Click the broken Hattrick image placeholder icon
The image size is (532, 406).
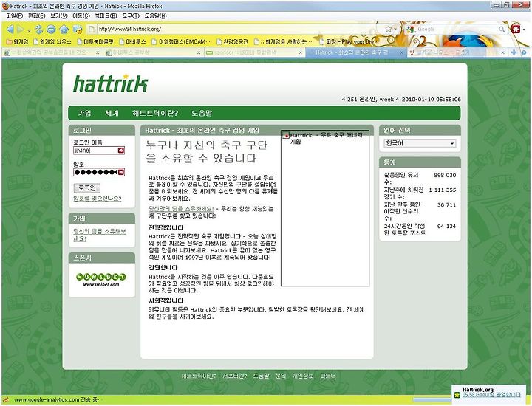pos(287,136)
